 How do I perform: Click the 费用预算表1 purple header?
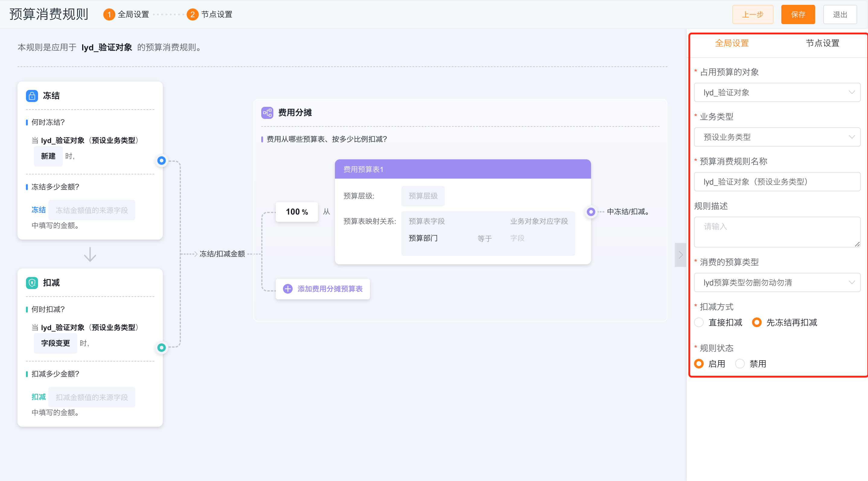coord(463,169)
